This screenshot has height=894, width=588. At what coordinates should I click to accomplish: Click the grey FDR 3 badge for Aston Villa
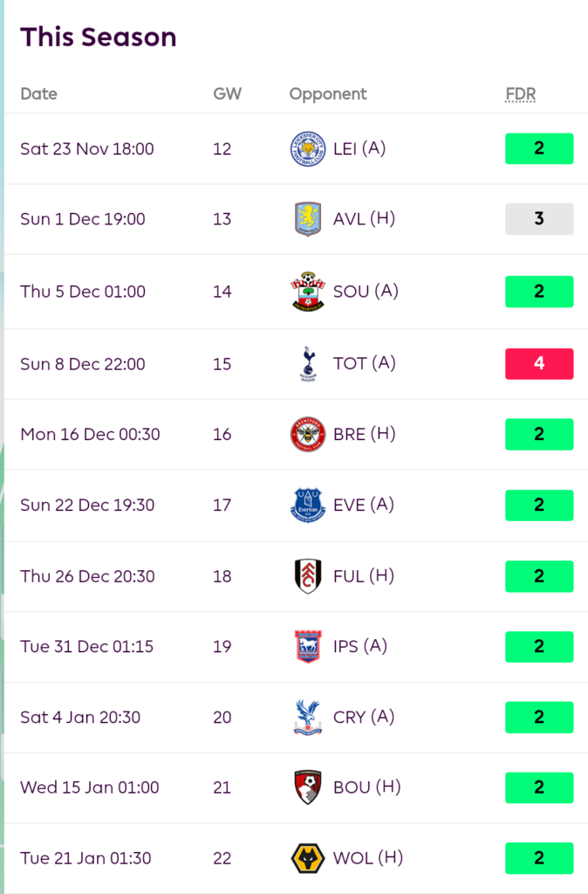(538, 219)
